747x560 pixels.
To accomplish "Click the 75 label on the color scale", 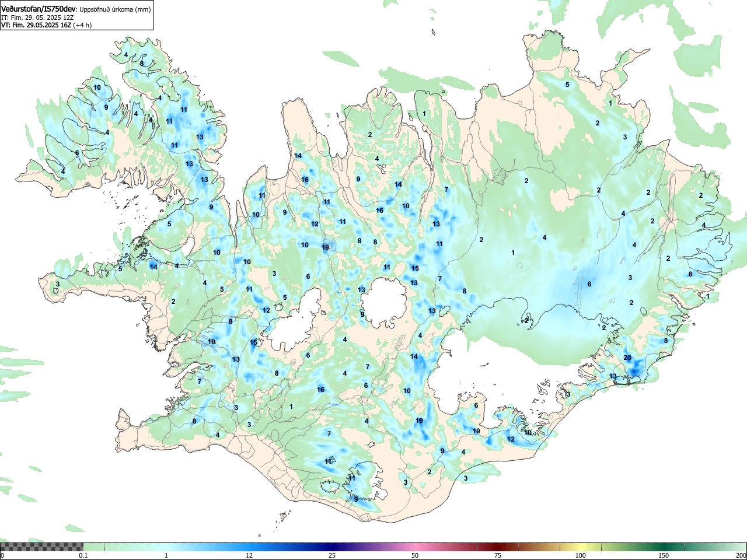I will (497, 555).
